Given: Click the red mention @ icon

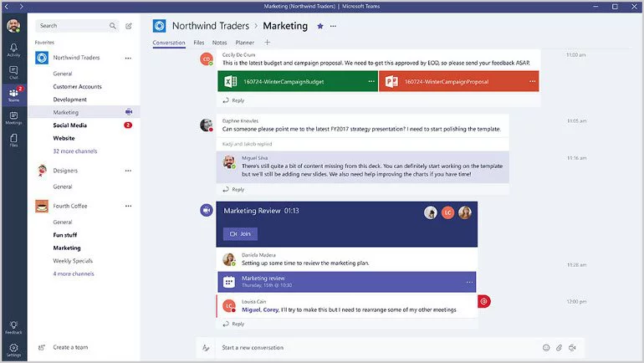Looking at the screenshot, I should click(483, 301).
